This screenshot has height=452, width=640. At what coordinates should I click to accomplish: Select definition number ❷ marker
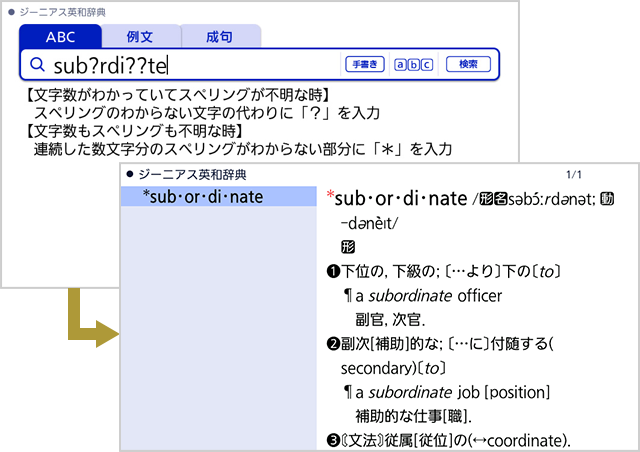pos(334,344)
